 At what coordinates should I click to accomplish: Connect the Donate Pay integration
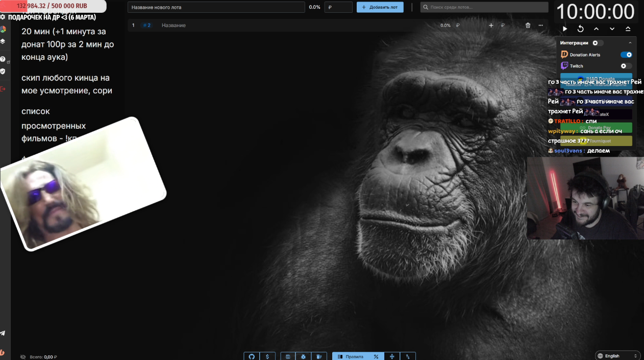point(596,128)
